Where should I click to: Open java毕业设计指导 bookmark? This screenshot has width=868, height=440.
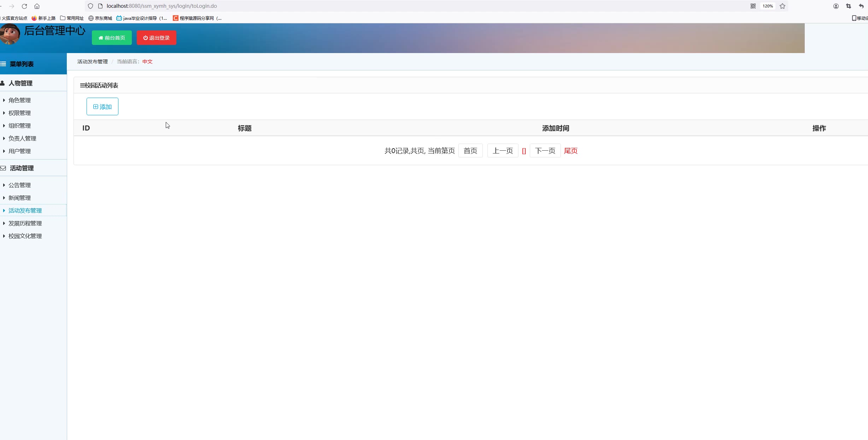tap(142, 18)
